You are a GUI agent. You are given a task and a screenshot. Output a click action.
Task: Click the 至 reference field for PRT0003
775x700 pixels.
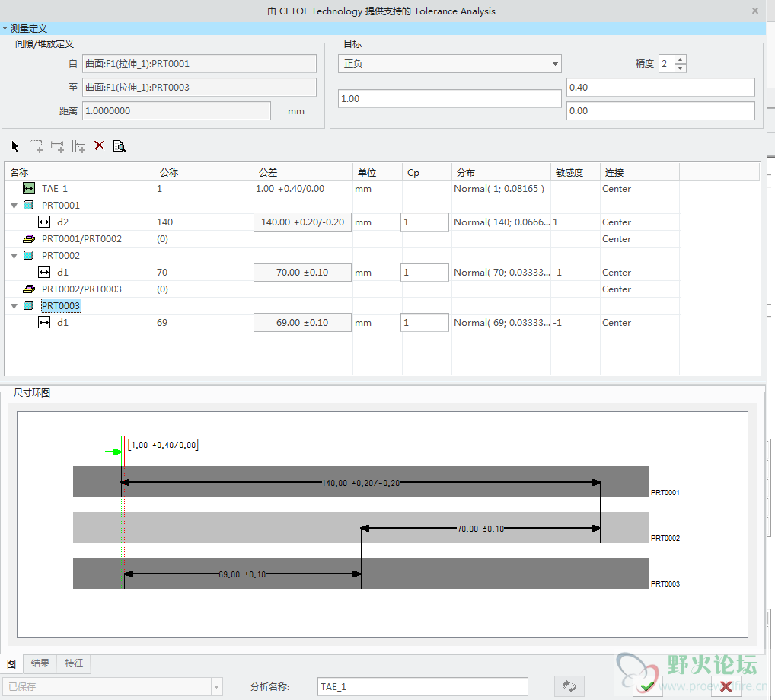click(x=199, y=88)
